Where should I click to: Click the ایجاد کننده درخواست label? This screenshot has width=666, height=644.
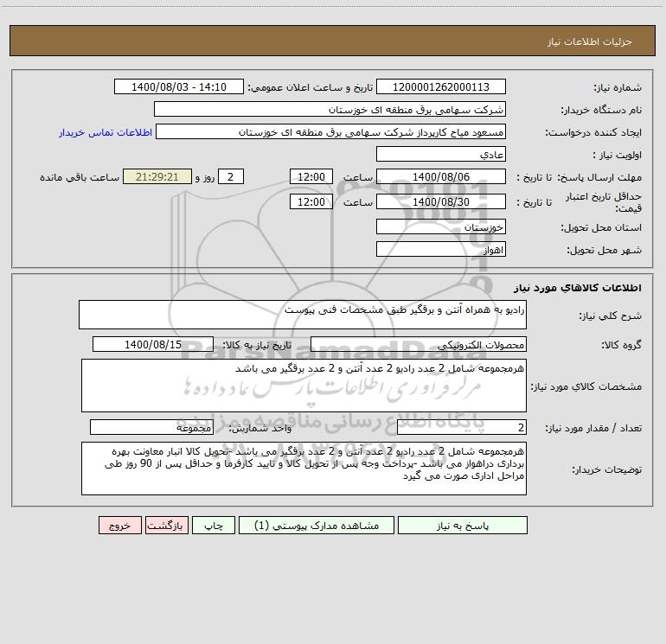coord(593,132)
